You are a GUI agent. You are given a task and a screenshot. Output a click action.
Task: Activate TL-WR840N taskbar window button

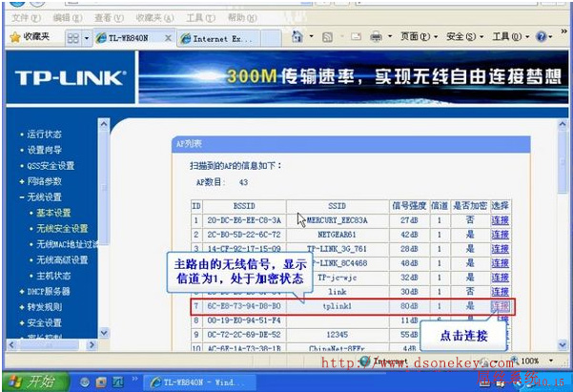[x=199, y=382]
